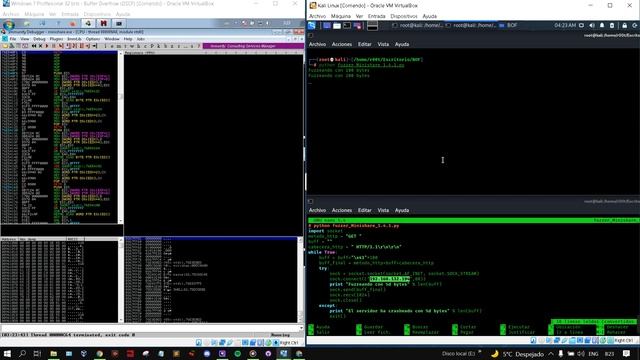Open Task View on the Windows host taskbar
The width and height of the screenshot is (640, 360).
pos(38,353)
